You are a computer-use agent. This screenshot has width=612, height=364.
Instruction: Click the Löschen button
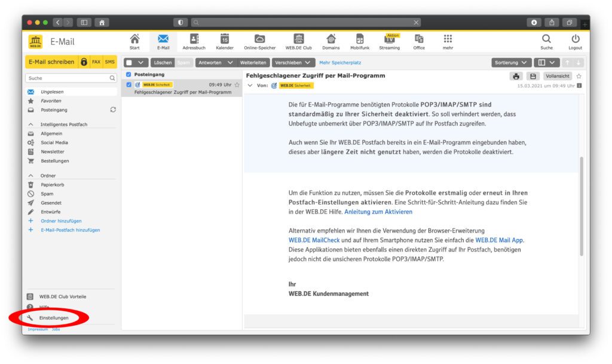pos(163,62)
